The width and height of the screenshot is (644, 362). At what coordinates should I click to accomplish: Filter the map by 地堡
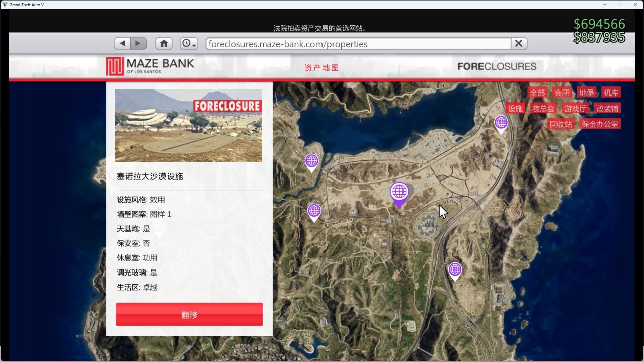pyautogui.click(x=587, y=93)
